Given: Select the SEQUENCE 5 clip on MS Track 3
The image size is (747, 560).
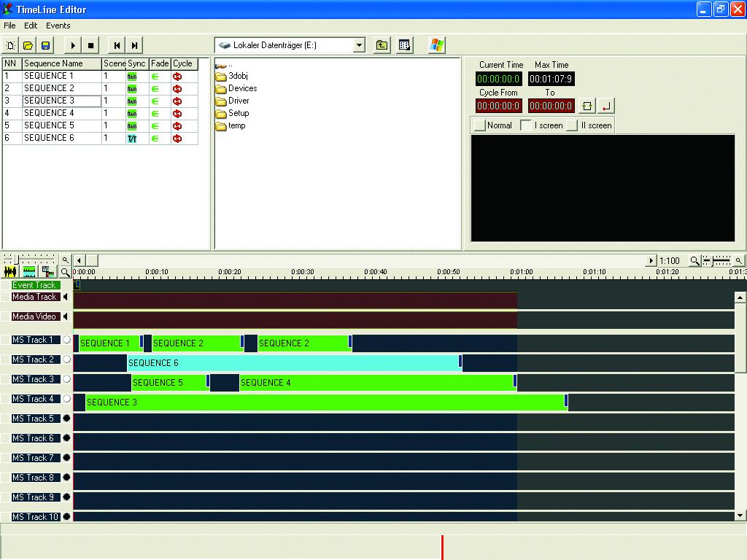Looking at the screenshot, I should tap(171, 382).
